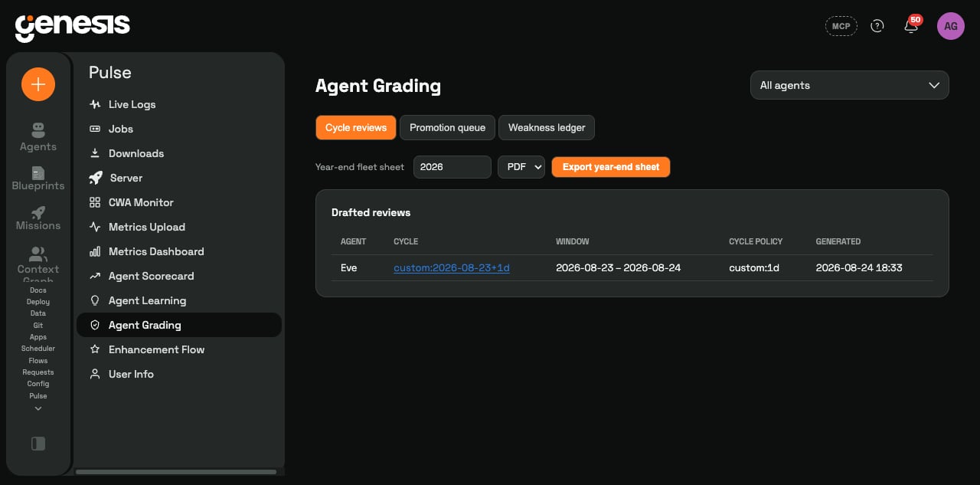Open Metrics Dashboard menu item
This screenshot has width=980, height=485.
pos(179,251)
